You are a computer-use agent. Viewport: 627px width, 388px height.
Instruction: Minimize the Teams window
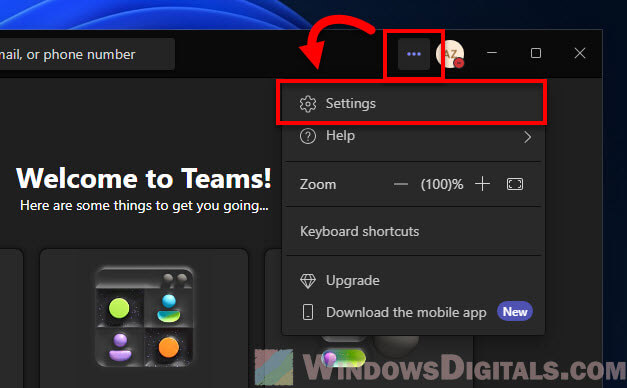(492, 53)
